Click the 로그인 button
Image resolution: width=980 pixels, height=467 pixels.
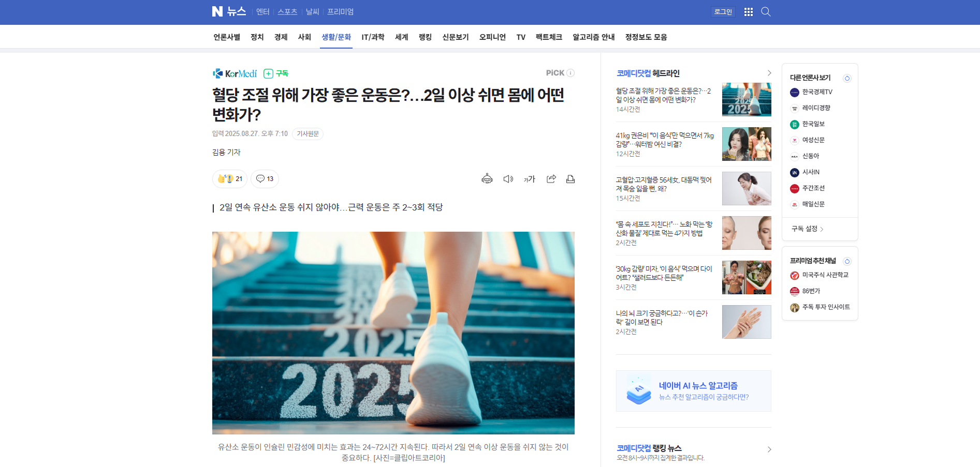[x=723, y=12]
